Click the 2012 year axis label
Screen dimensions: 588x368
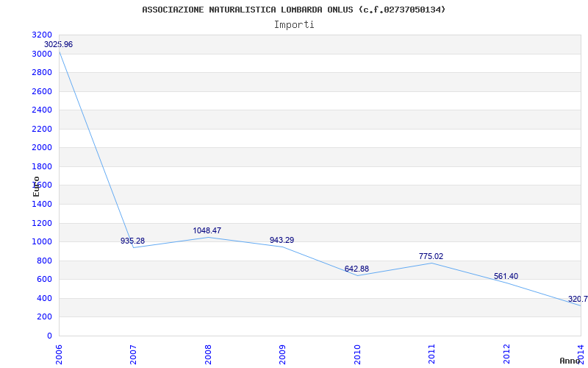click(506, 354)
